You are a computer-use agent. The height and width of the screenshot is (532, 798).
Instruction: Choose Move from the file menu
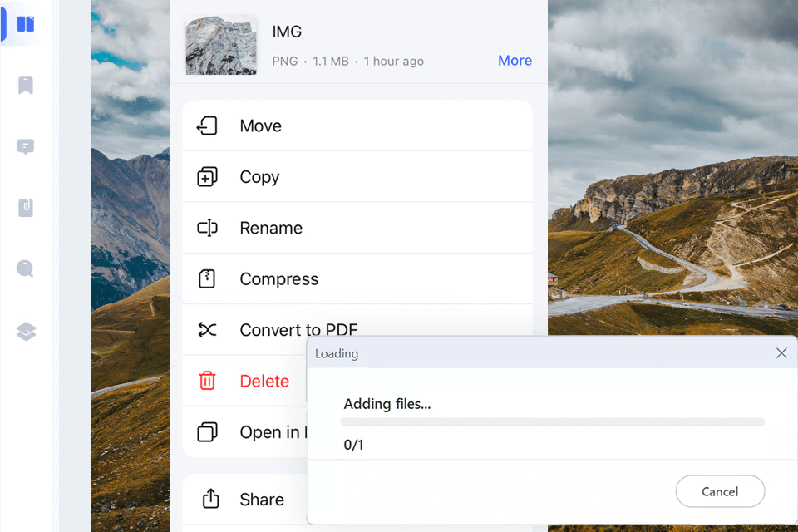point(357,126)
